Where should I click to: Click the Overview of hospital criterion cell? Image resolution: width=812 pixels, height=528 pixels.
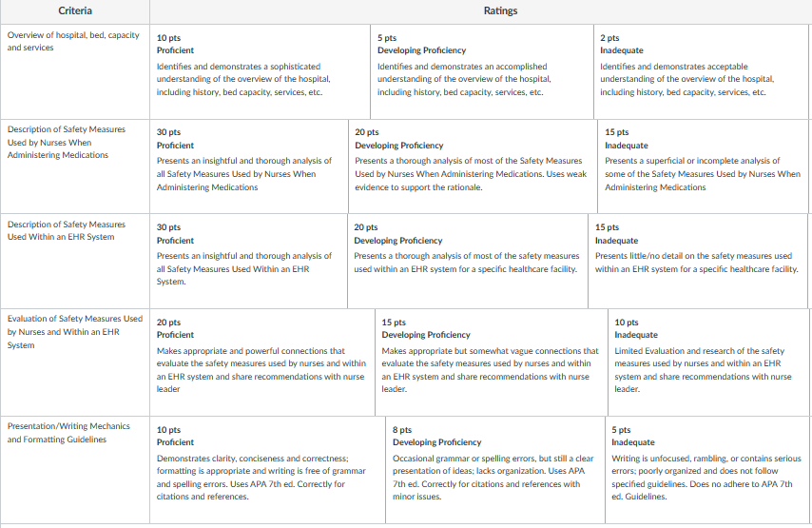[x=75, y=71]
